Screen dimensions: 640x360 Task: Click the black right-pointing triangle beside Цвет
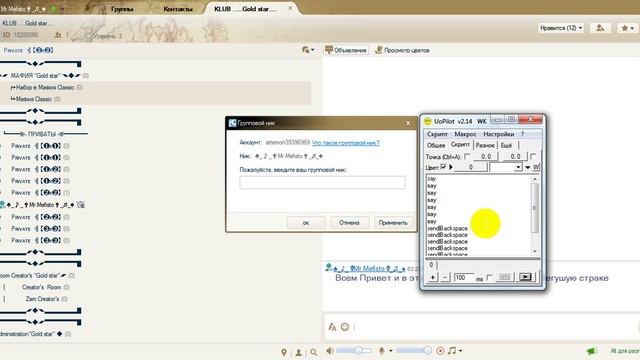pos(451,167)
